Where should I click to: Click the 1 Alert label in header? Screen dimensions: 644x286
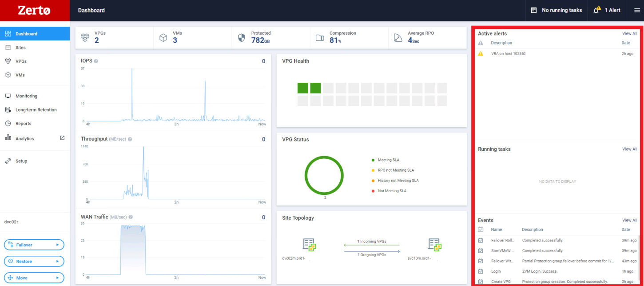[612, 10]
